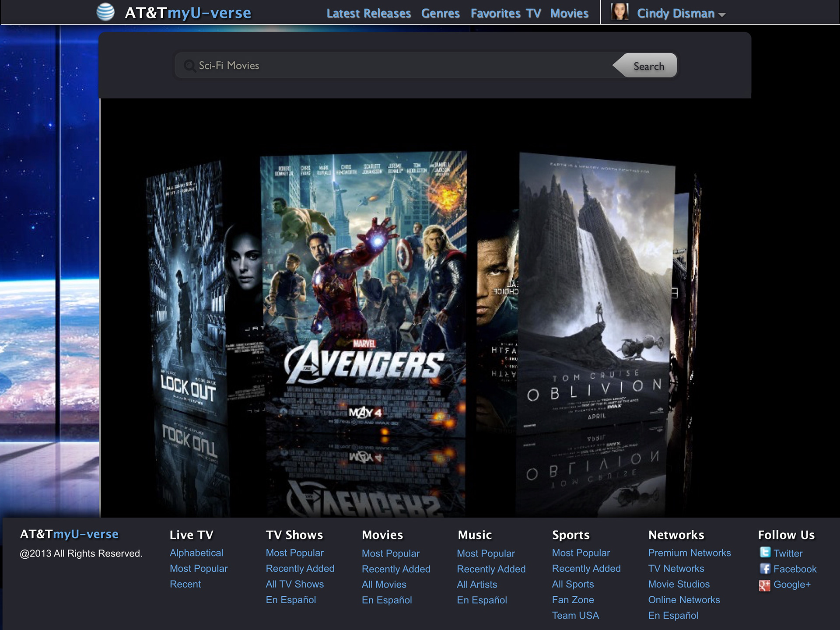Click the magnifier icon in search field
Image resolution: width=840 pixels, height=630 pixels.
tap(189, 66)
